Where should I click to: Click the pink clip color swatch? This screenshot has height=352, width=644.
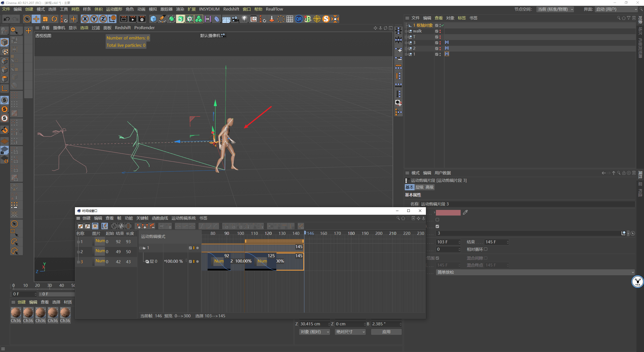pos(448,212)
